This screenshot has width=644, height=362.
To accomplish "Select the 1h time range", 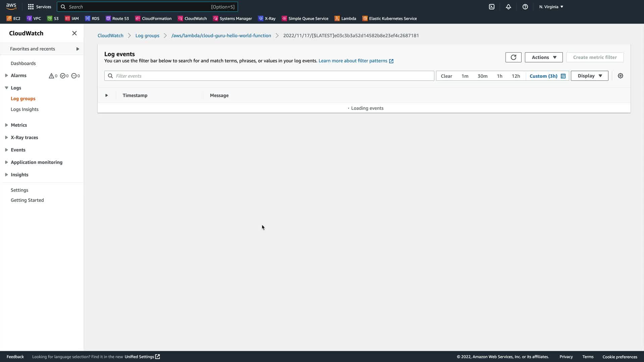I will (x=499, y=76).
